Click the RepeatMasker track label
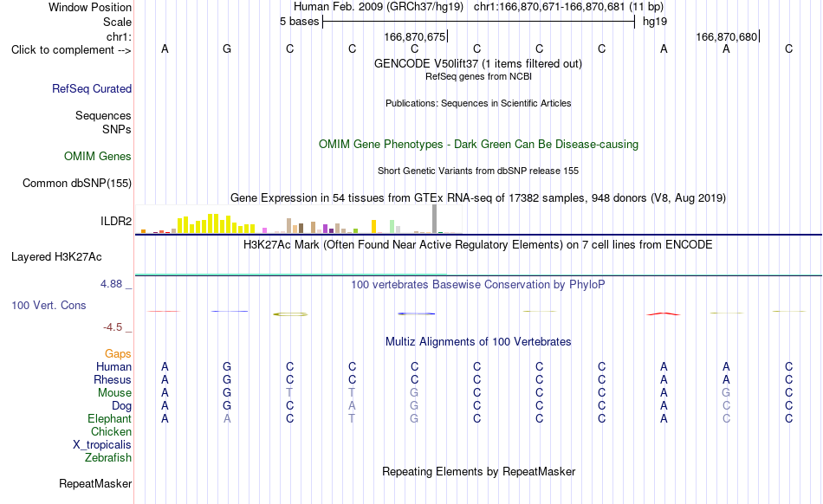 pos(95,483)
